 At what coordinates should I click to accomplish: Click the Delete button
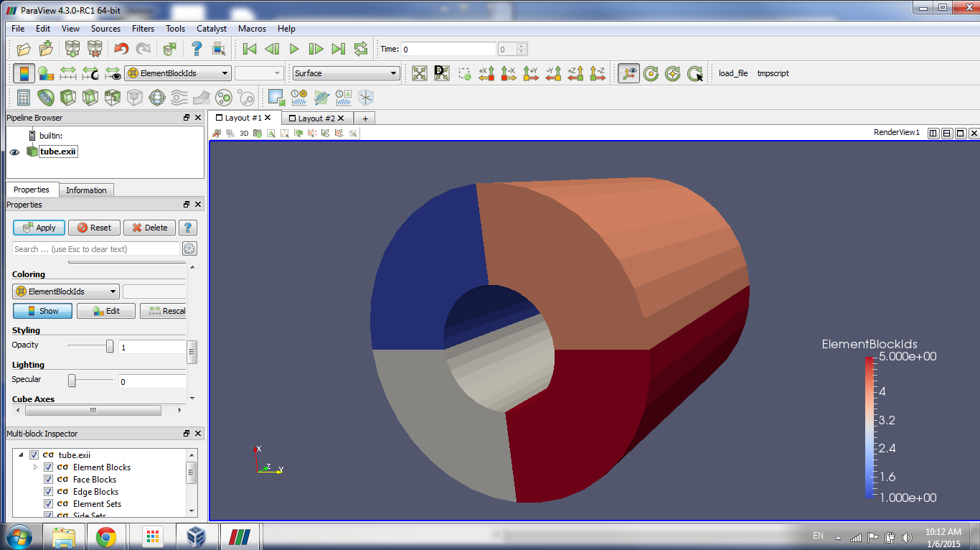pyautogui.click(x=149, y=228)
